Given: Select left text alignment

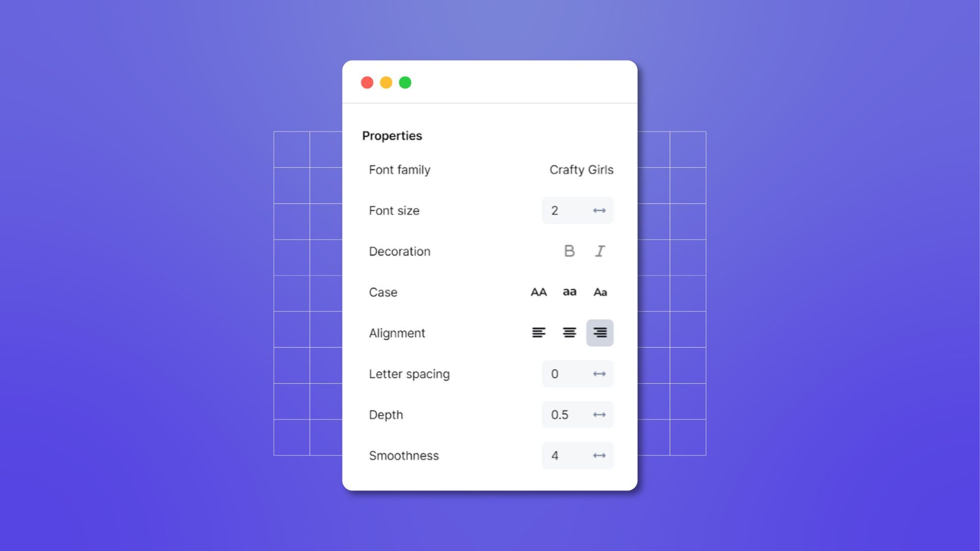Looking at the screenshot, I should [x=538, y=332].
